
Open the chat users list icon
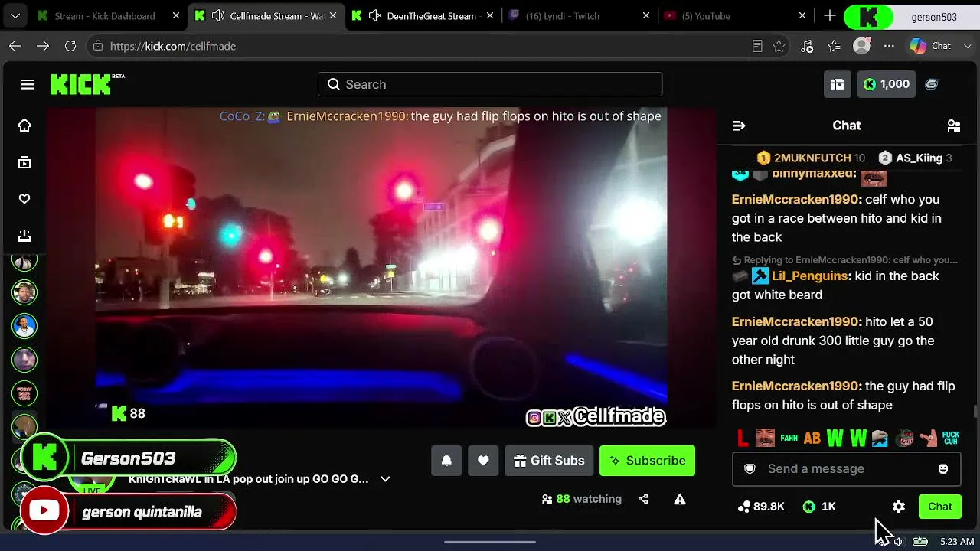[x=954, y=126]
